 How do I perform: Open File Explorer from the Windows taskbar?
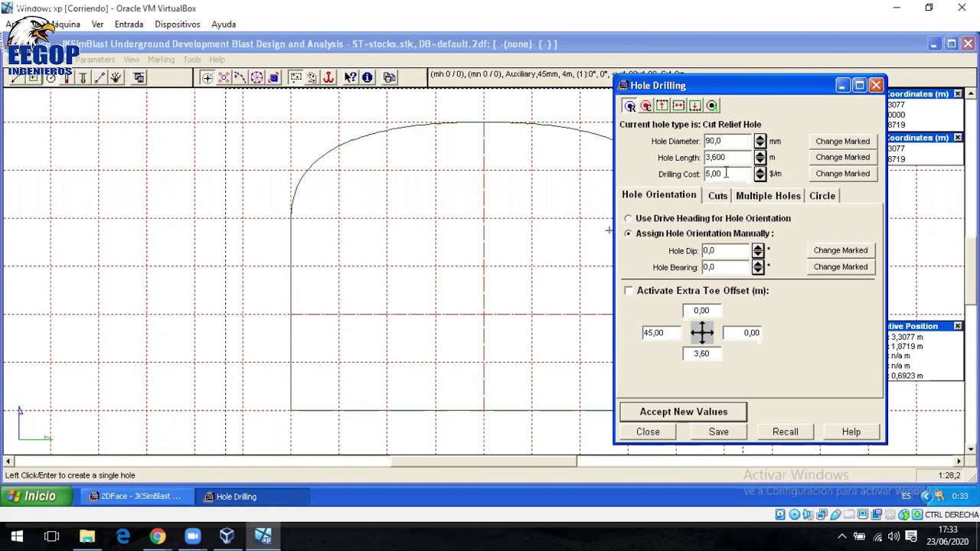(x=87, y=536)
